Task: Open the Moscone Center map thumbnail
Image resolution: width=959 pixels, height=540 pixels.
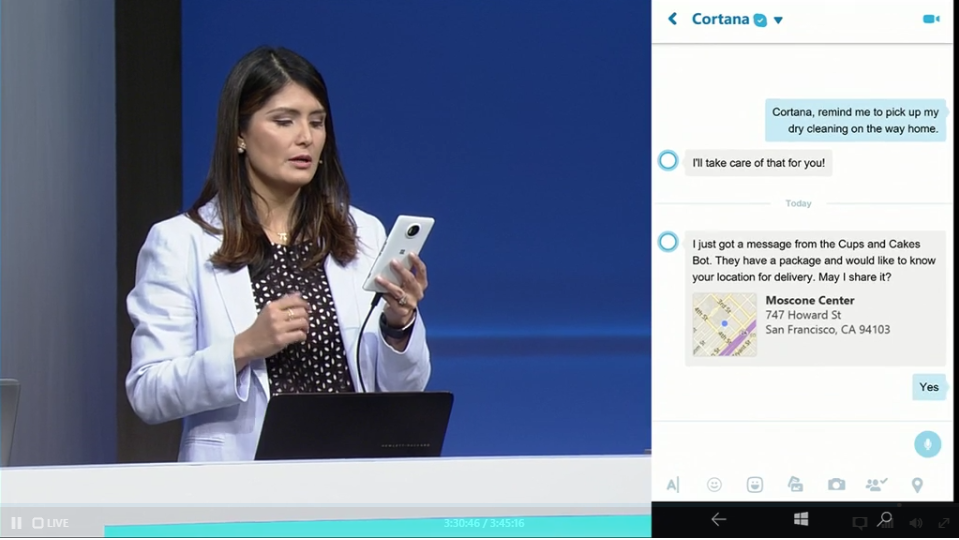Action: 724,325
